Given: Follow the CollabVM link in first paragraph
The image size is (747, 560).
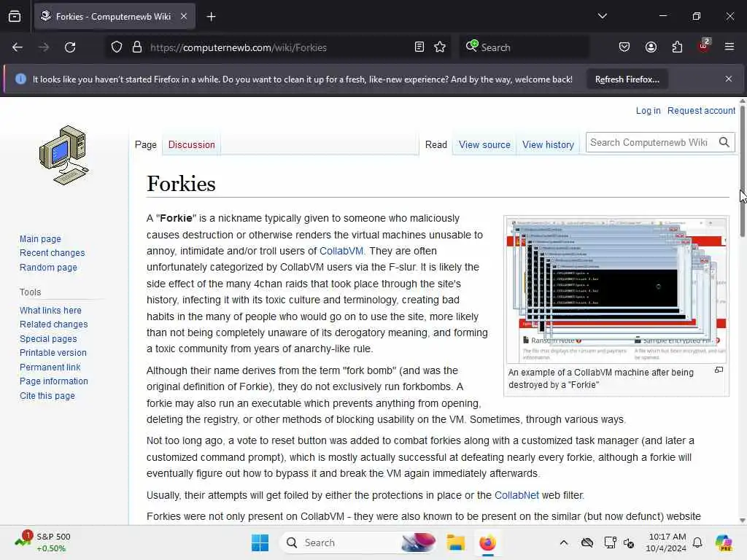Looking at the screenshot, I should coord(341,251).
